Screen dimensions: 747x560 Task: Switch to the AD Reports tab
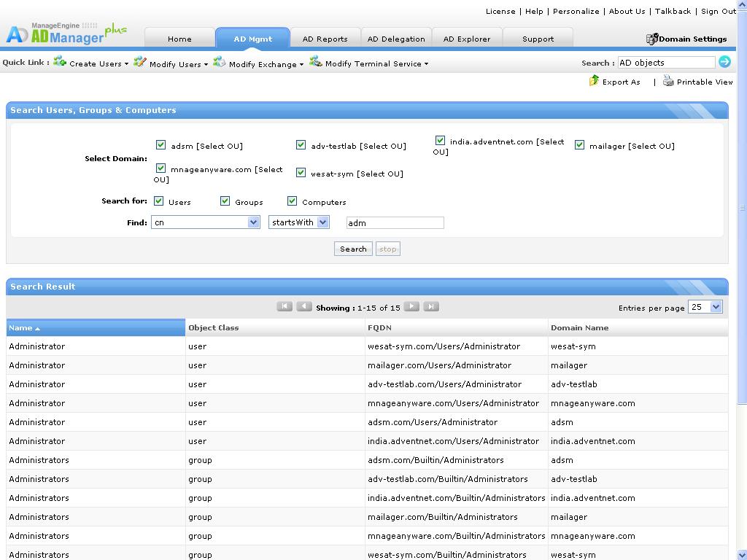coord(325,39)
